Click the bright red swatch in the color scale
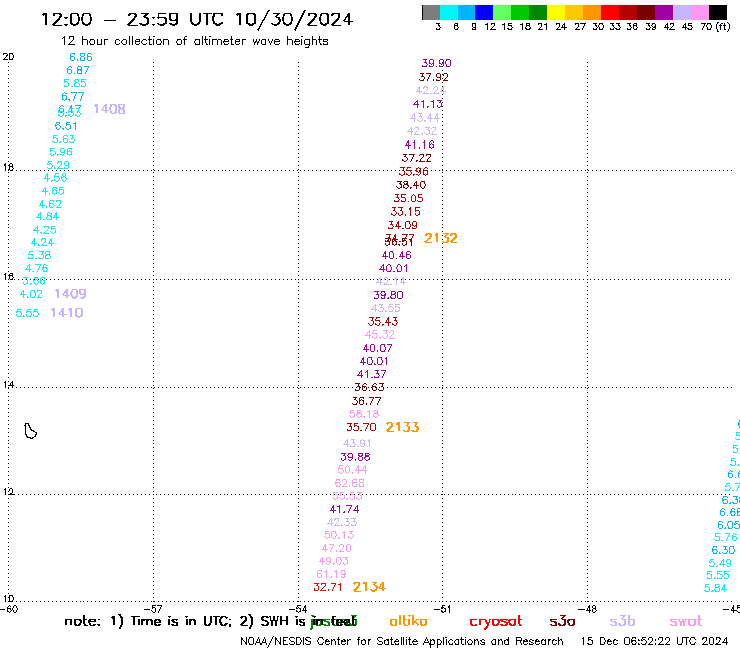The width and height of the screenshot is (740, 650). (x=610, y=12)
